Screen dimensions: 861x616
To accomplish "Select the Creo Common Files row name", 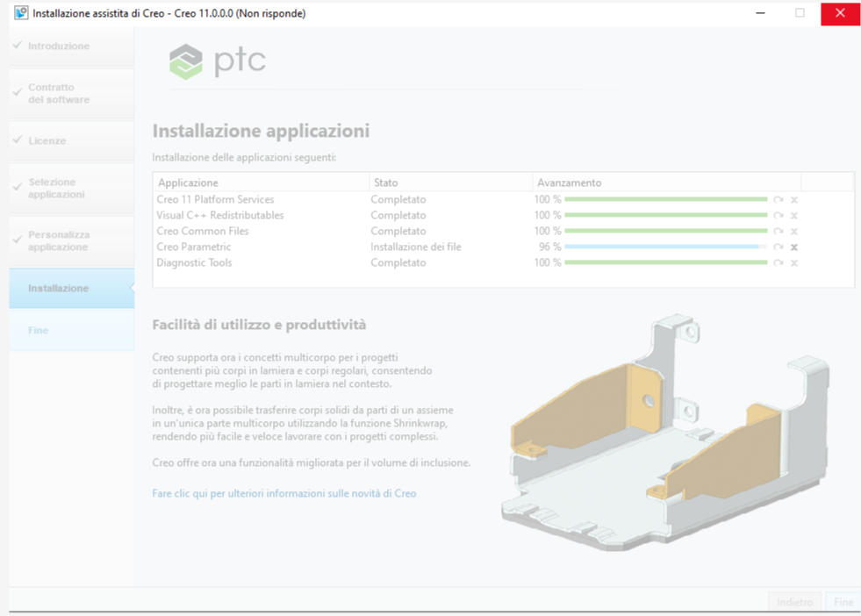I will point(203,231).
